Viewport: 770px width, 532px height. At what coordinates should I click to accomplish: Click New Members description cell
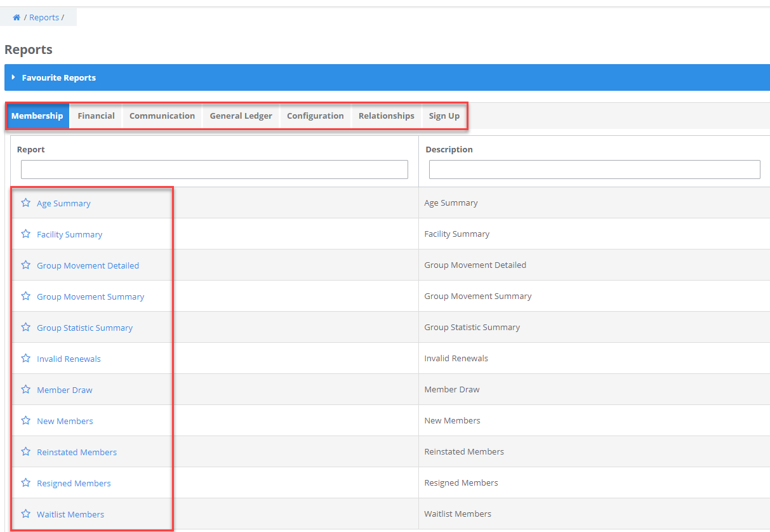594,421
